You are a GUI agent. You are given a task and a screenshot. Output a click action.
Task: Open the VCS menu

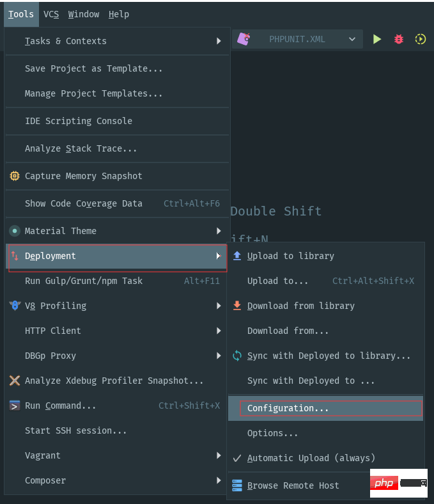click(51, 14)
